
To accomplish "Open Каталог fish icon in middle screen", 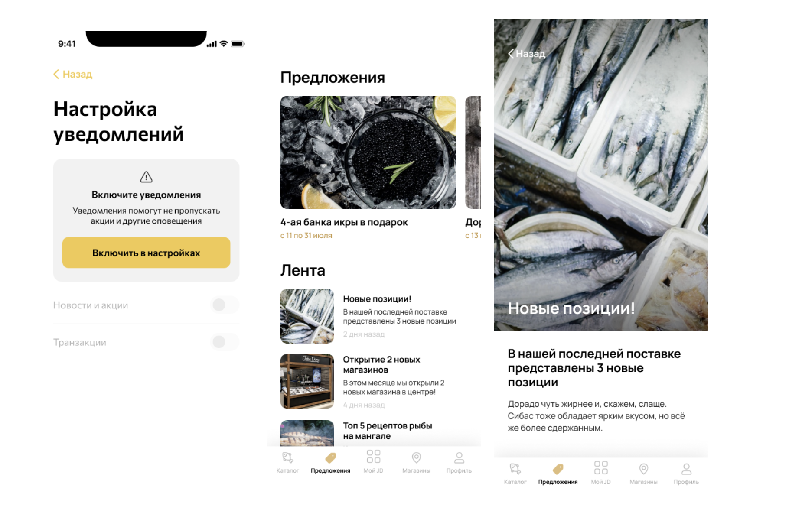I will (287, 457).
